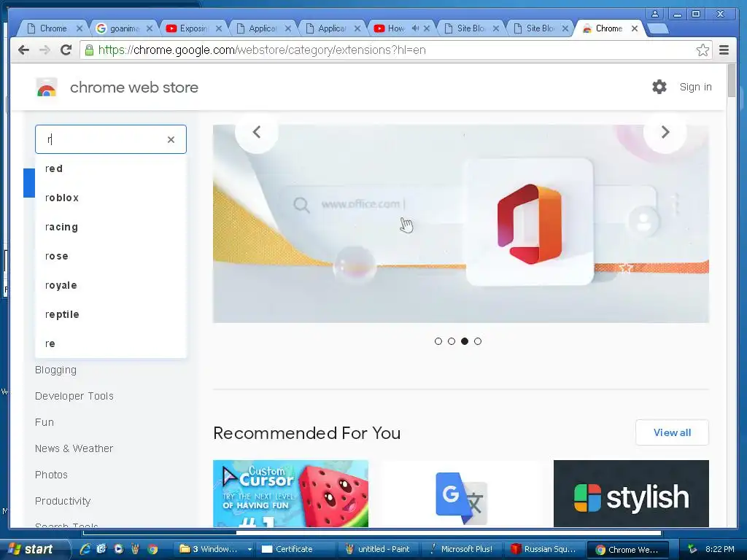
Task: Select first carousel dot
Action: [438, 341]
